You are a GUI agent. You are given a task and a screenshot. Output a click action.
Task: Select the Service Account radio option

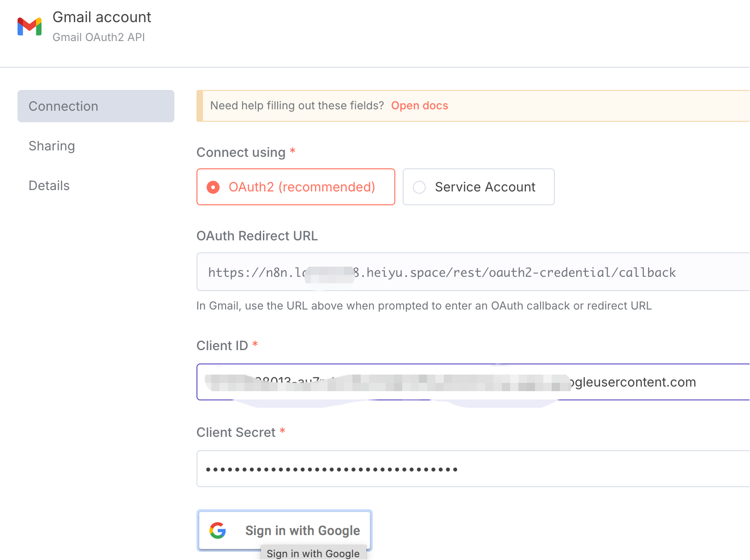click(478, 187)
